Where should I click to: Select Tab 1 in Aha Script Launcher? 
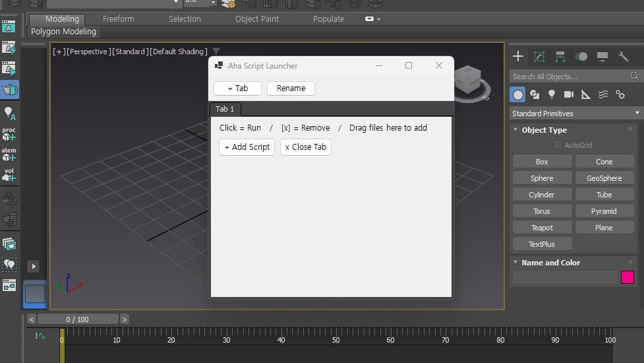coord(225,109)
